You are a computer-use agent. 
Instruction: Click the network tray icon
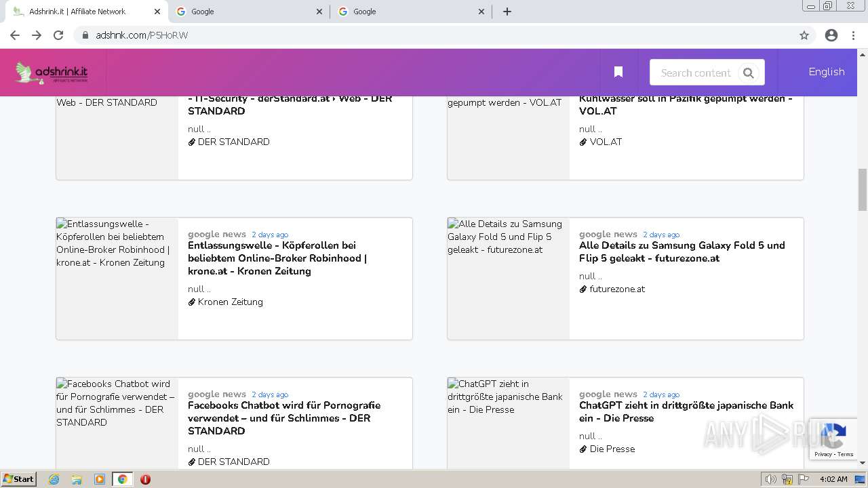coord(787,479)
